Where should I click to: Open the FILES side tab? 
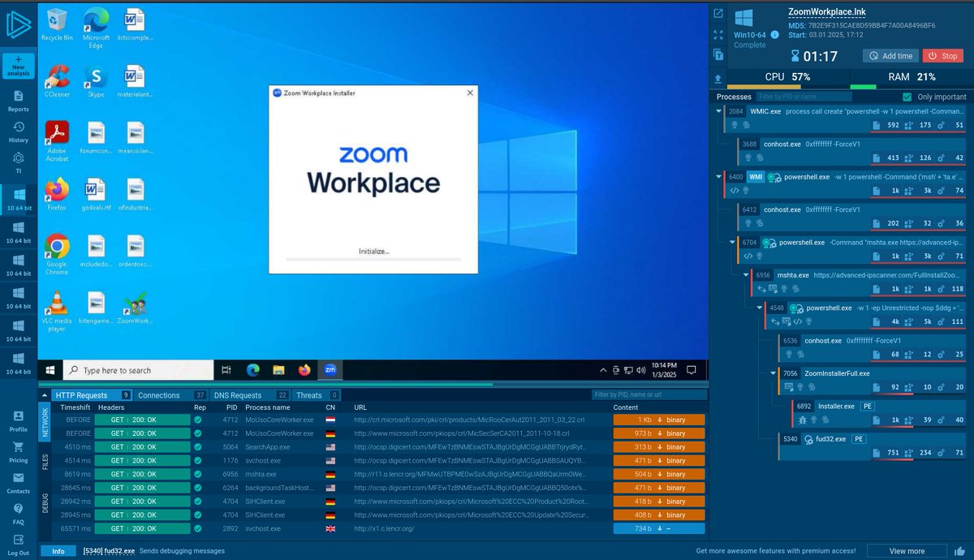(x=45, y=463)
